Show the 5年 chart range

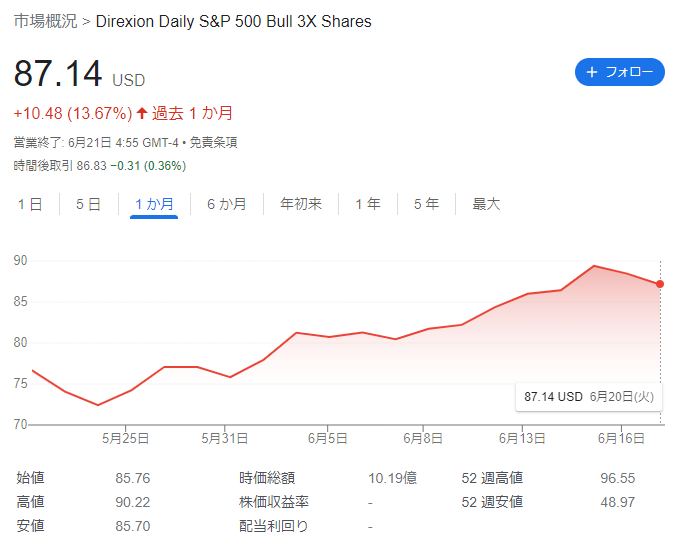click(x=426, y=204)
